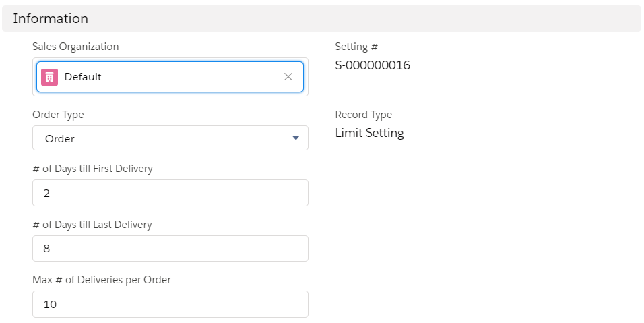Screen dimensions: 644x323
Task: Clear the Default sales organization selection
Action: pyautogui.click(x=288, y=77)
